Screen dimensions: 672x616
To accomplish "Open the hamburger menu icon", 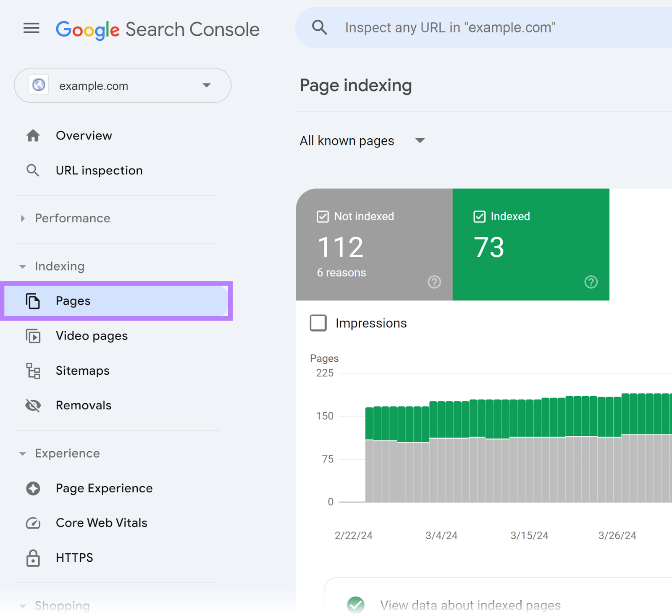I will pyautogui.click(x=31, y=28).
